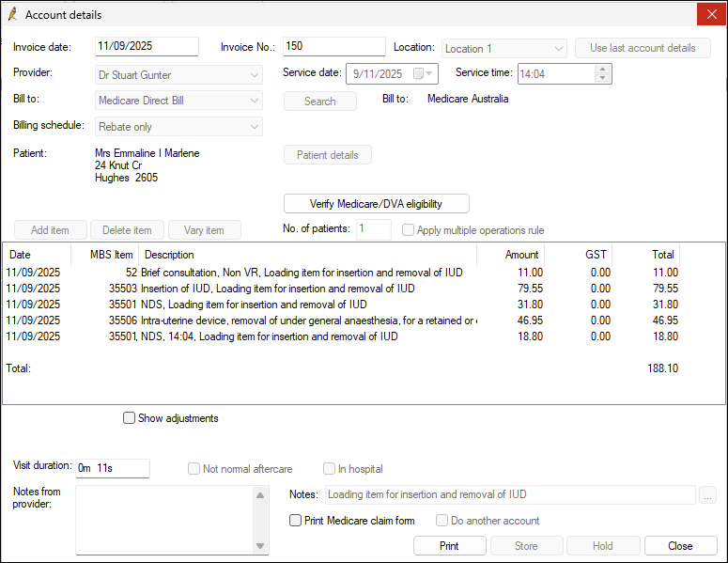This screenshot has width=728, height=563.
Task: Click the Invoice No. input field
Action: (333, 47)
